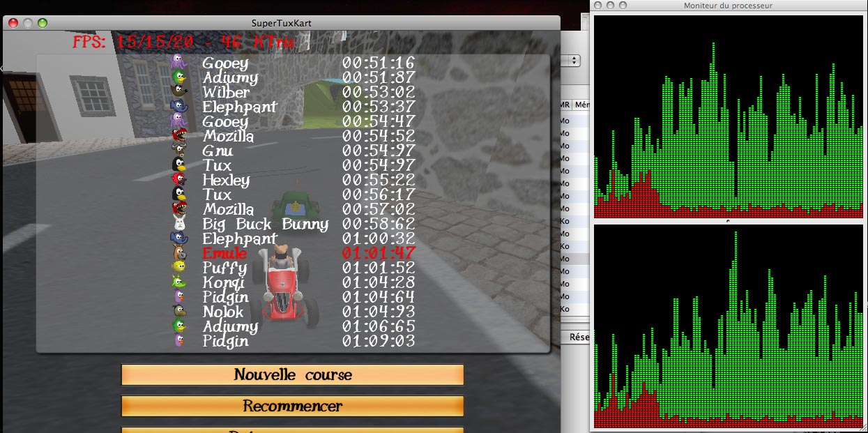Click the Konqi dragon icon
This screenshot has width=868, height=433.
179,282
